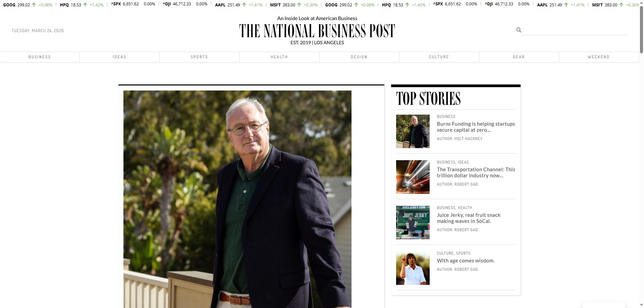Navigate to the Culture section
This screenshot has height=308, width=644.
click(439, 57)
